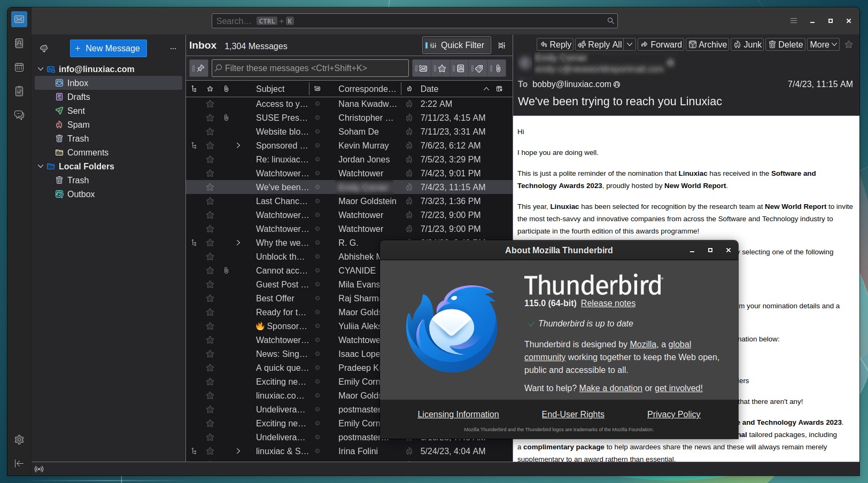Toggle Keep filters applied pin

click(199, 68)
